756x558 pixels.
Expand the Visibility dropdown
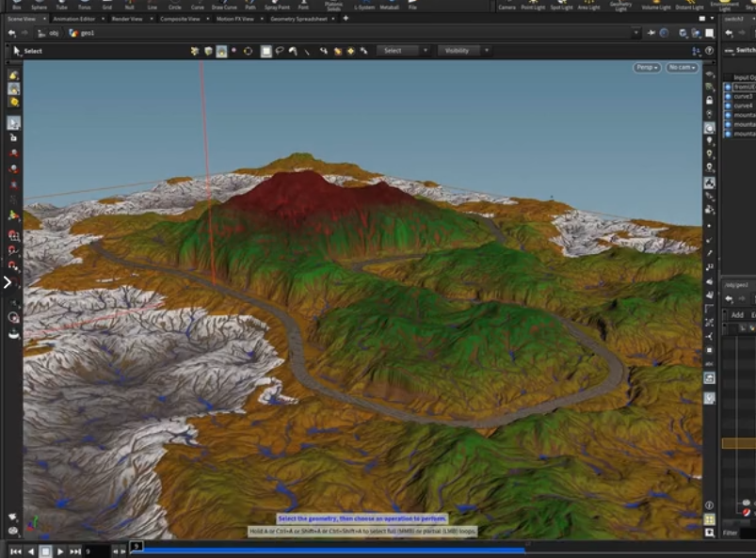[x=462, y=51]
